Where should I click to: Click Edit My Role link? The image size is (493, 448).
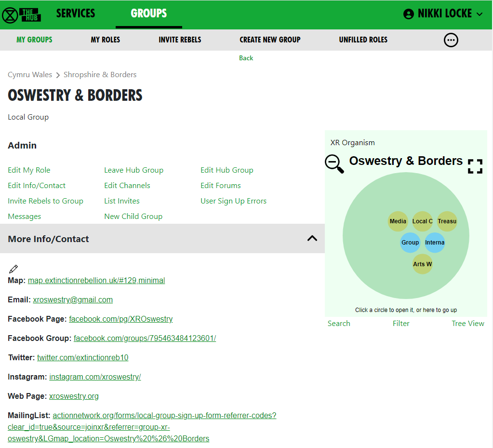coord(29,170)
